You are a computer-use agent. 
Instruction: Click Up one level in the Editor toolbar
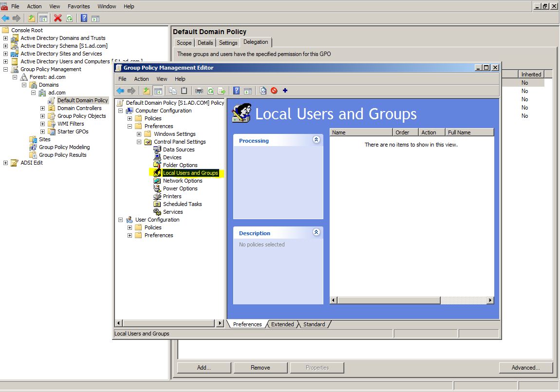pos(147,91)
